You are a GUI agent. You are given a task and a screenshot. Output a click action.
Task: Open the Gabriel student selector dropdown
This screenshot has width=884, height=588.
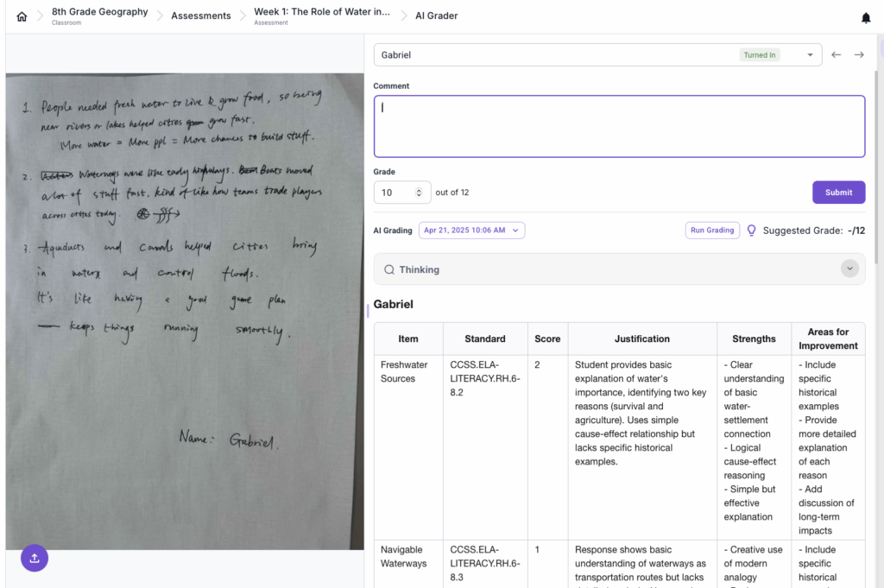(x=597, y=55)
